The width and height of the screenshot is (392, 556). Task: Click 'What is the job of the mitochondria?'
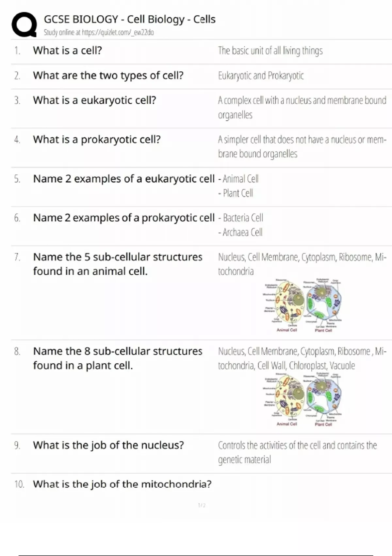[x=122, y=484]
